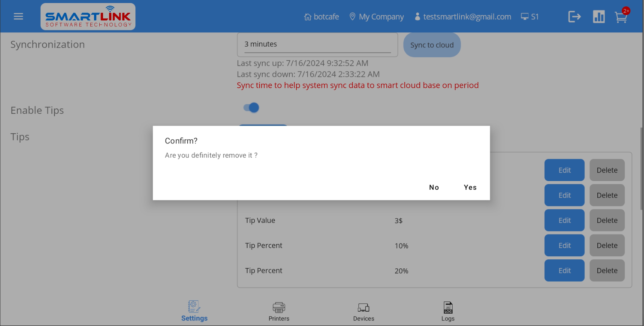The height and width of the screenshot is (326, 644).
Task: Click the logout arrow icon
Action: [574, 17]
